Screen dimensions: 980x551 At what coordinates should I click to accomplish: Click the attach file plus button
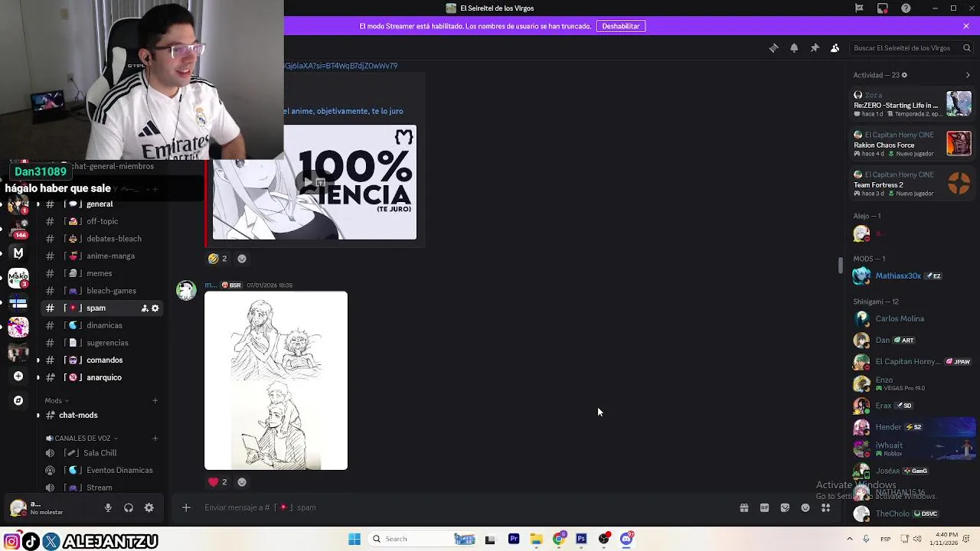point(186,507)
